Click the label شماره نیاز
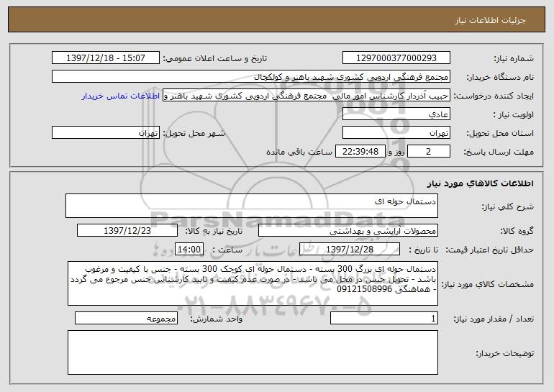The width and height of the screenshot is (554, 392). (514, 59)
